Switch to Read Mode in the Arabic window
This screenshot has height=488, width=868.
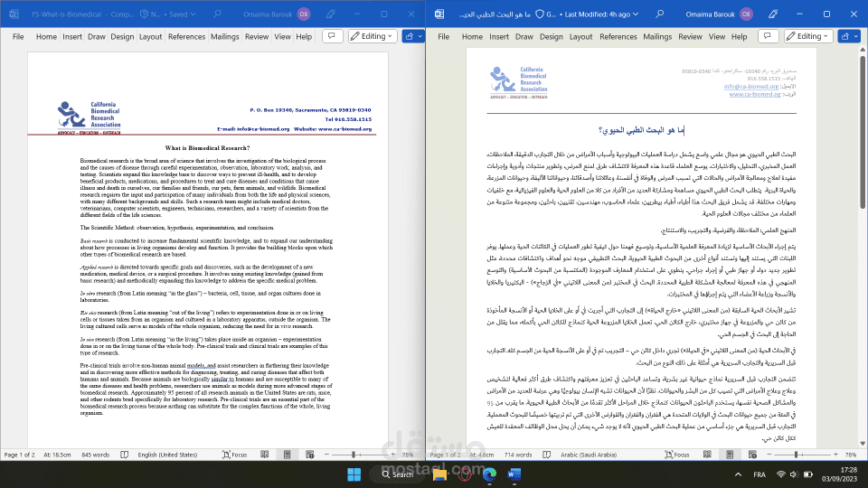pos(707,455)
